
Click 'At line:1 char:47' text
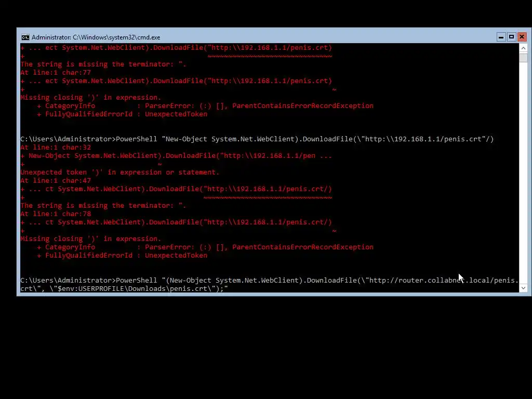[56, 181]
